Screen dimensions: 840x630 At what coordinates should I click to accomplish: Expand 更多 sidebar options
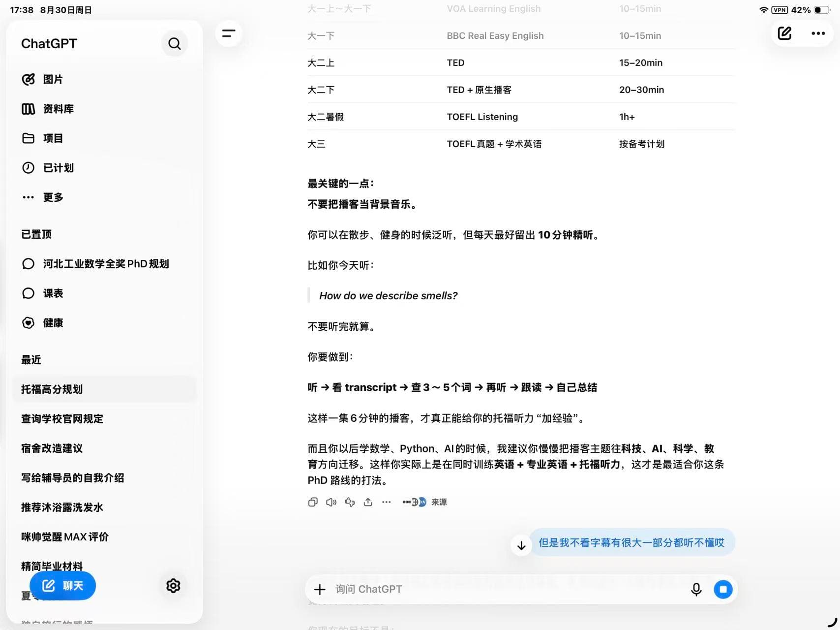pyautogui.click(x=42, y=197)
